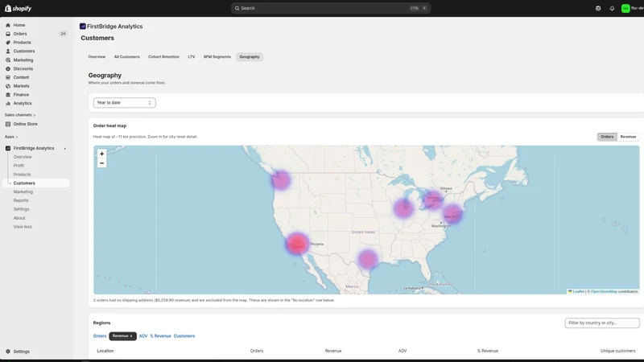Open the LTV tab
Image resolution: width=644 pixels, height=362 pixels.
pos(192,56)
